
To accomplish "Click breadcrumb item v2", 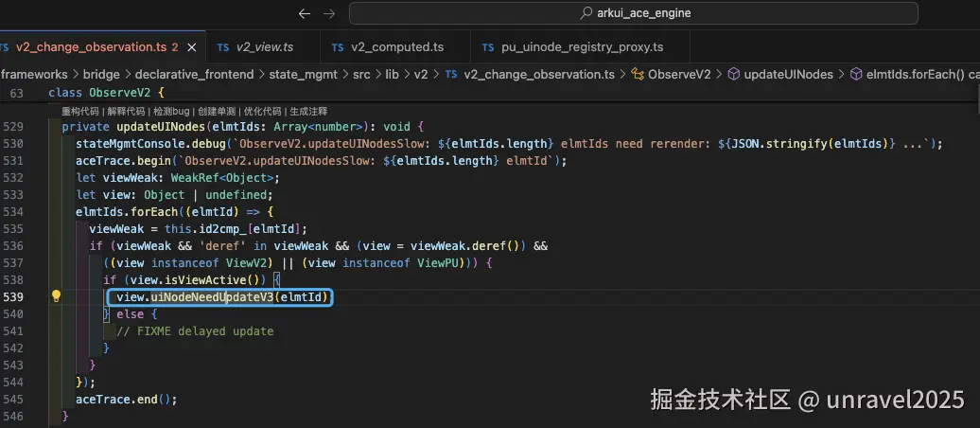I will [421, 75].
